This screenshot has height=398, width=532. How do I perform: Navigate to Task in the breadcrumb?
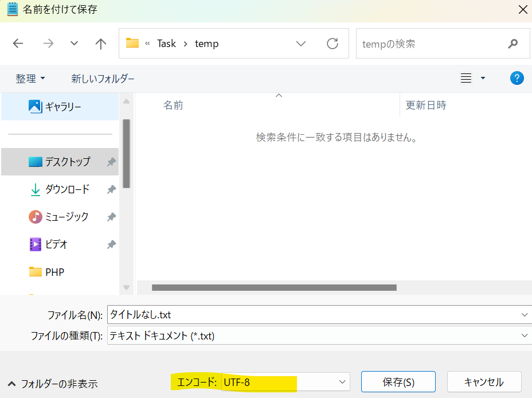pyautogui.click(x=166, y=43)
